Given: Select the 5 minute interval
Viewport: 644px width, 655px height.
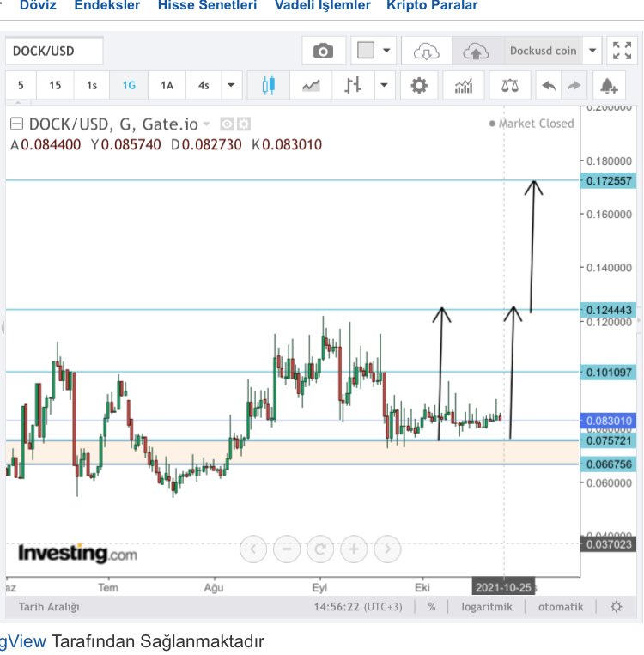Looking at the screenshot, I should coord(21,85).
